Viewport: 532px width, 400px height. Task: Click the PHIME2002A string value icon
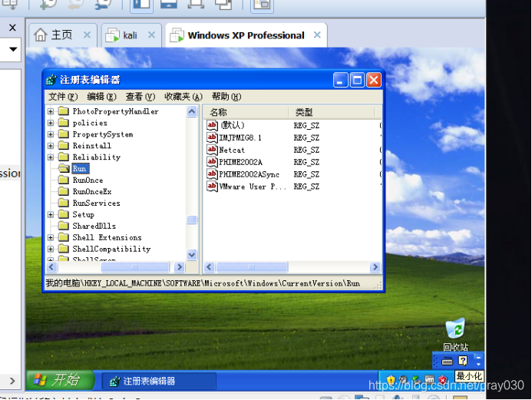[212, 162]
